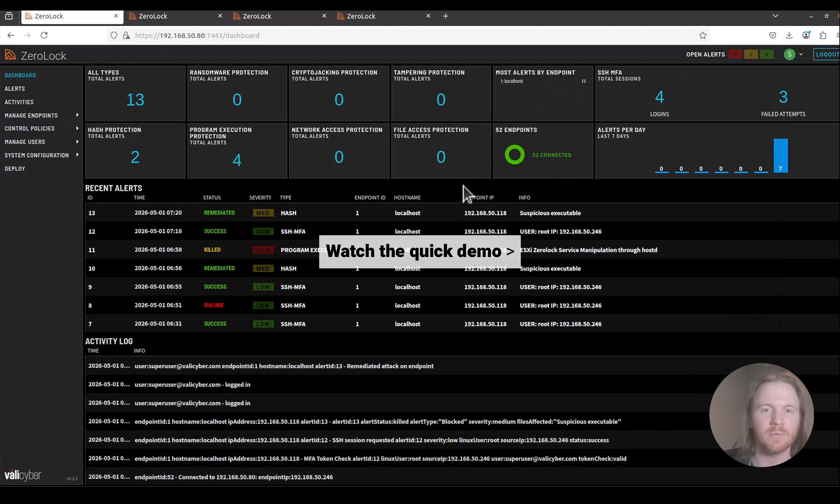Click the yellow open alerts counter
The height and width of the screenshot is (504, 840).
pos(751,55)
